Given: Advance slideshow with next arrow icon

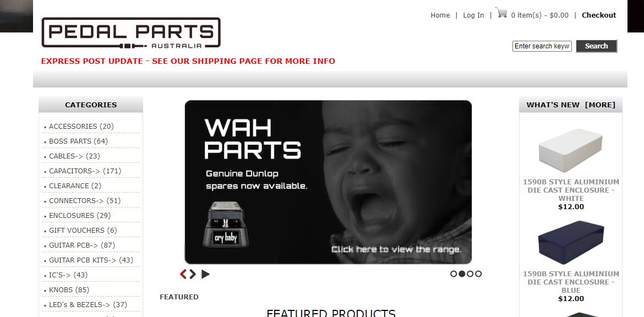Looking at the screenshot, I should click(193, 274).
